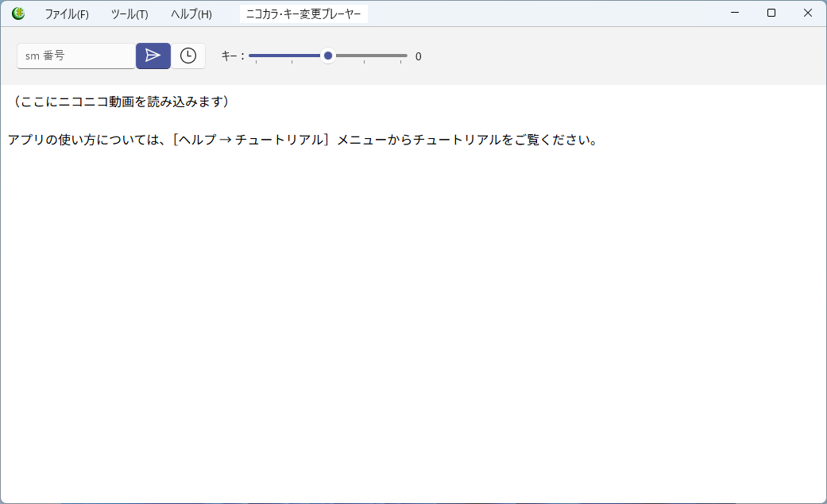Screen dimensions: 827x504
Task: Click the key slider thumb handle
Action: tap(328, 56)
